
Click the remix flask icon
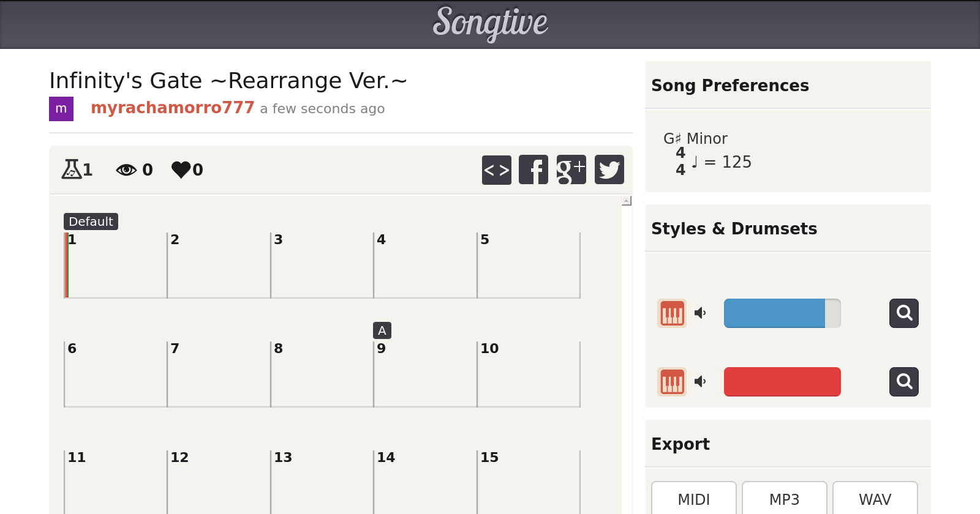click(72, 169)
